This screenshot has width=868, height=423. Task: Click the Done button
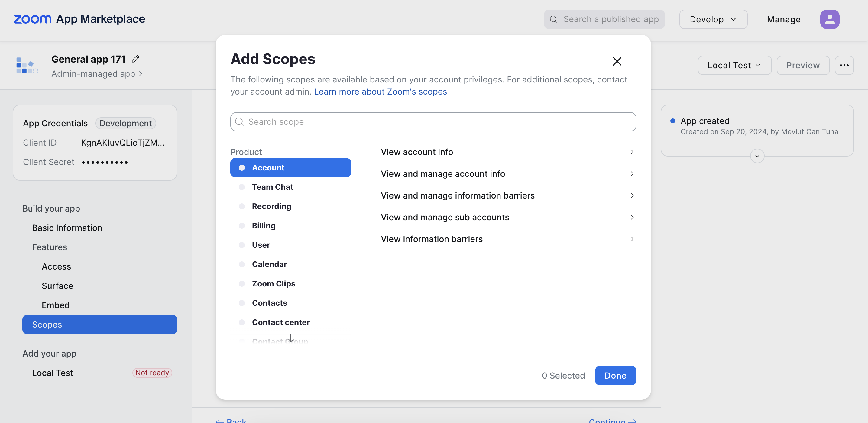tap(615, 376)
